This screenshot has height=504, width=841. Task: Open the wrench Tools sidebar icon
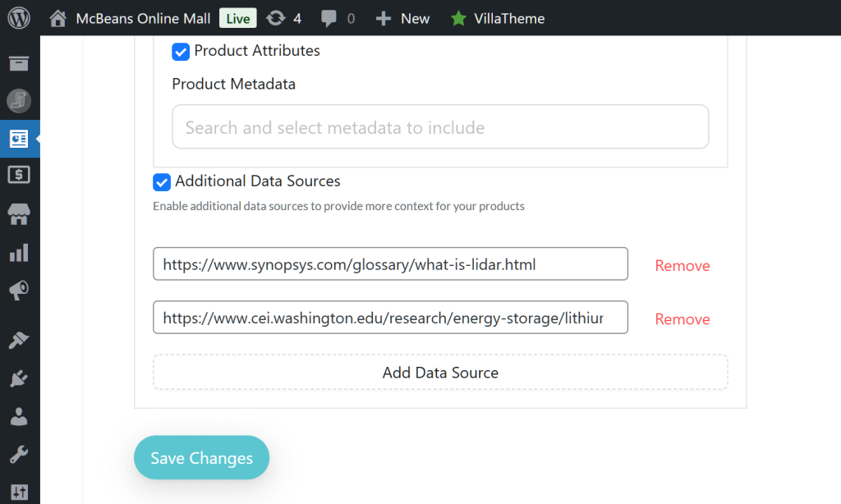pos(19,454)
